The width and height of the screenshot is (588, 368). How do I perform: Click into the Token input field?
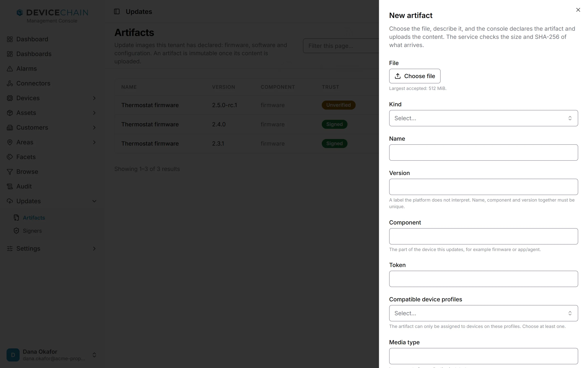tap(483, 279)
